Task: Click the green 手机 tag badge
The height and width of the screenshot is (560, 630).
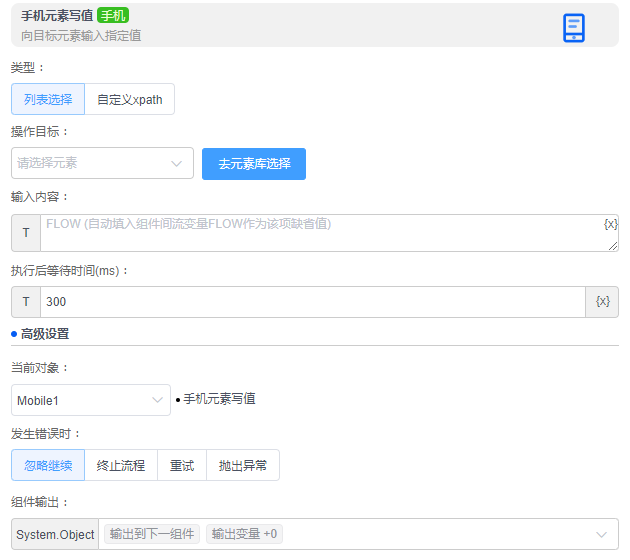Action: tap(113, 15)
